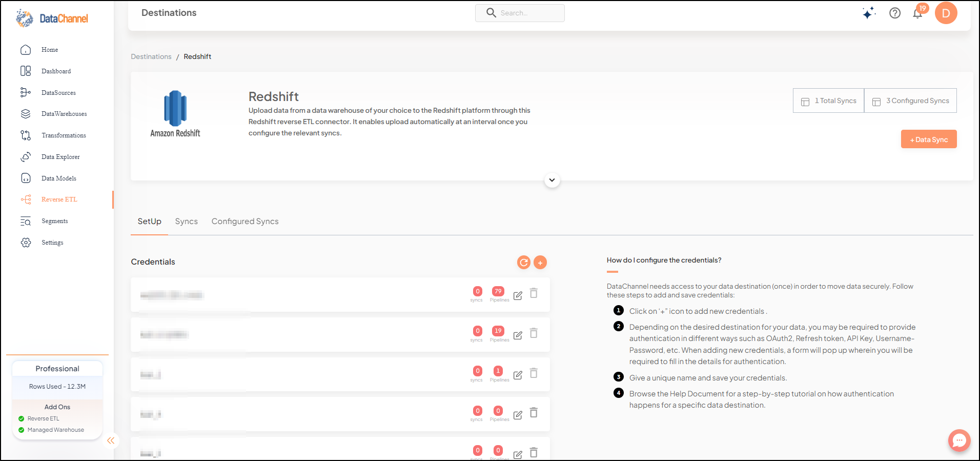Delete credential with 79 pipelines
Screen dimensions: 980x461
pos(534,293)
